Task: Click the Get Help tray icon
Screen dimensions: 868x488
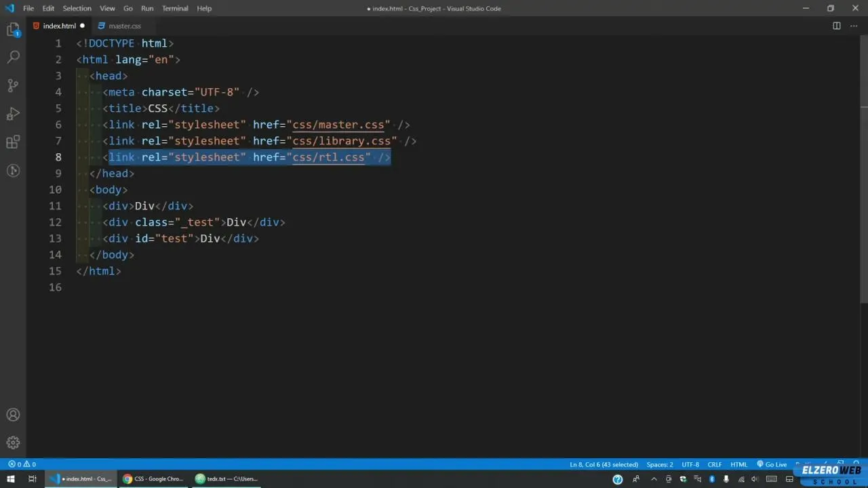Action: [618, 479]
